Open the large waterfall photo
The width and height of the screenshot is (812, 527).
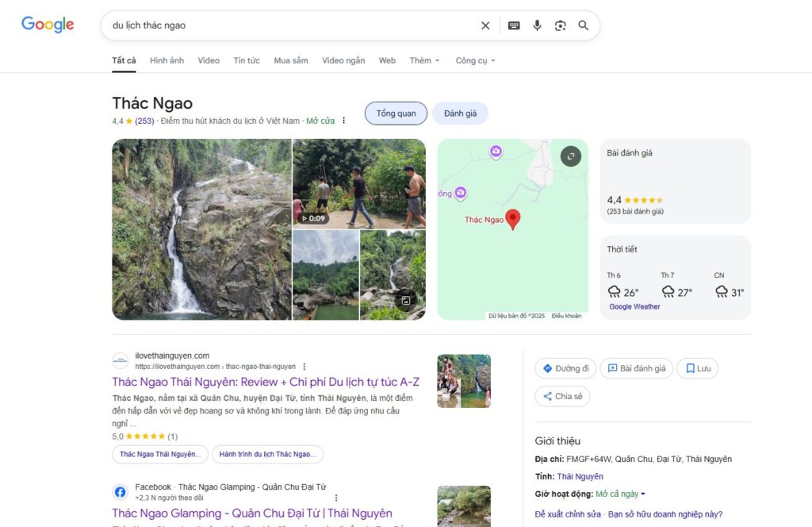(x=201, y=229)
